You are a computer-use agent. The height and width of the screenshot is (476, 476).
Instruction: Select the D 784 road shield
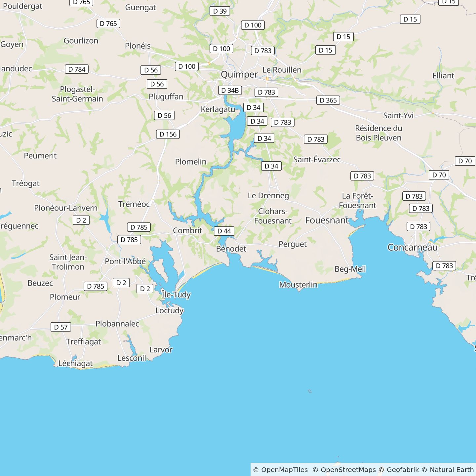[x=77, y=69]
